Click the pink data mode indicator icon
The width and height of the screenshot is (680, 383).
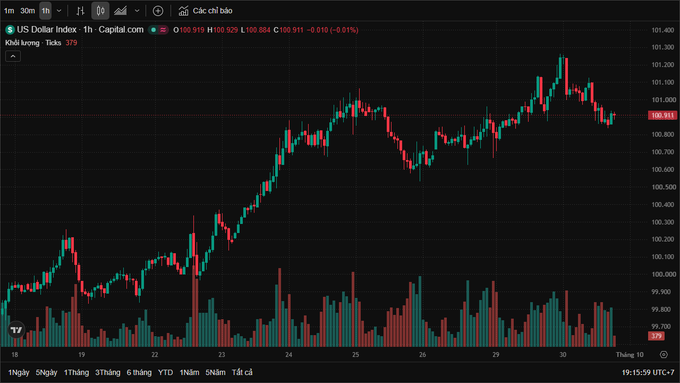pos(163,30)
